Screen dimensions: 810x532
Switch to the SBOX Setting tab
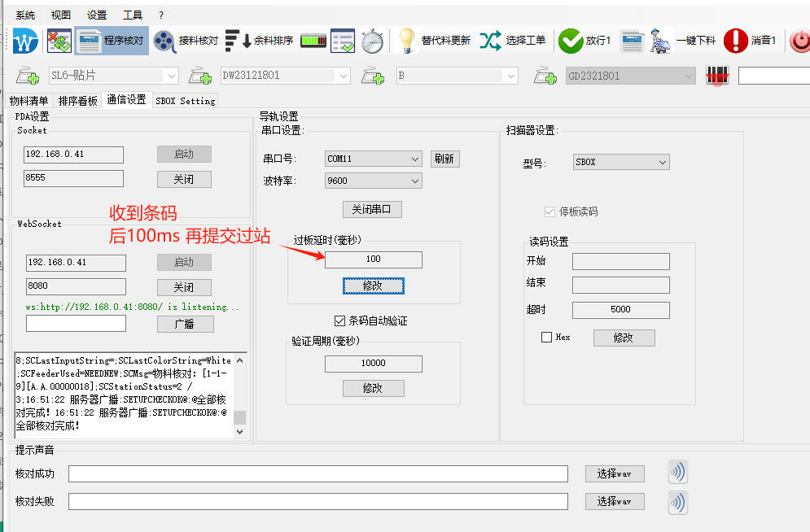(x=186, y=101)
